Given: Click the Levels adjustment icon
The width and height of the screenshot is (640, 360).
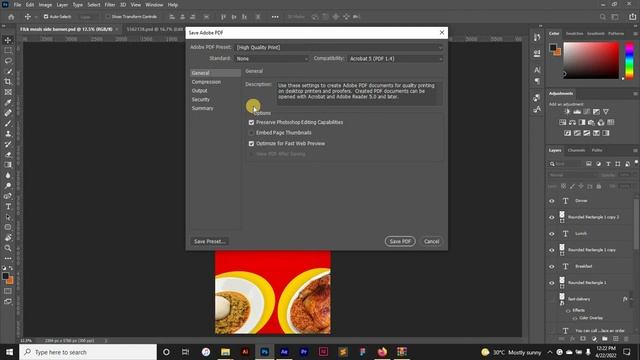Looking at the screenshot, I should 577,112.
